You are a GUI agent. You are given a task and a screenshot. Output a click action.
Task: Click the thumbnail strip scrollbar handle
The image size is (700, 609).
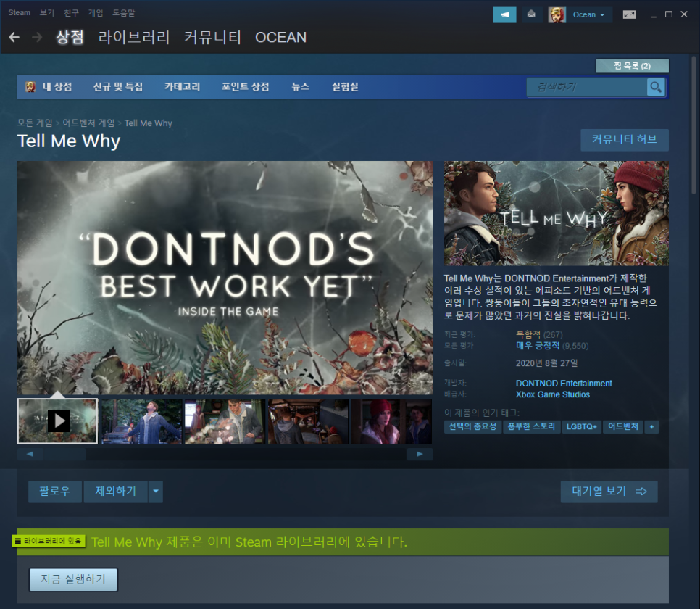coord(64,454)
